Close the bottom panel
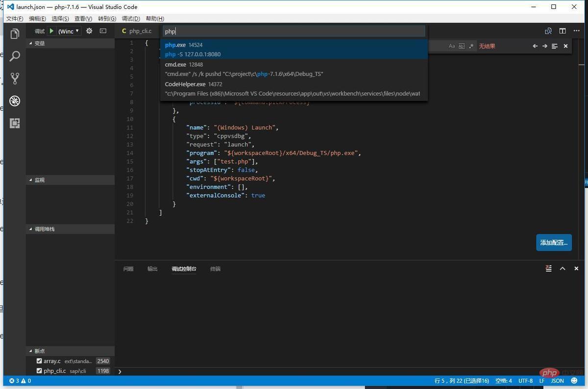Viewport: 588px width, 389px height. coord(576,269)
